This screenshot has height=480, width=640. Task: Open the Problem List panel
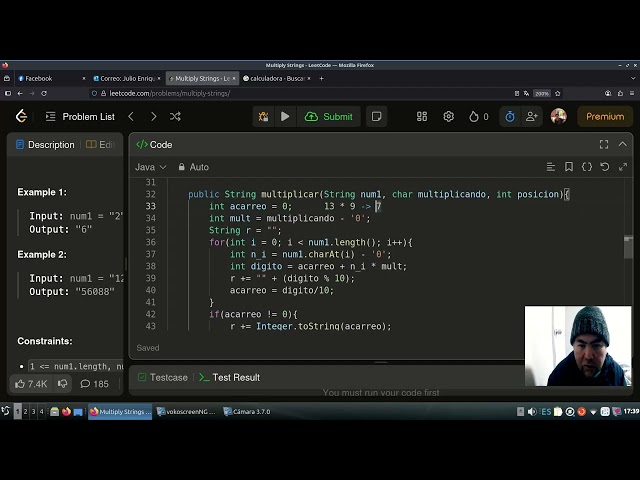[80, 117]
